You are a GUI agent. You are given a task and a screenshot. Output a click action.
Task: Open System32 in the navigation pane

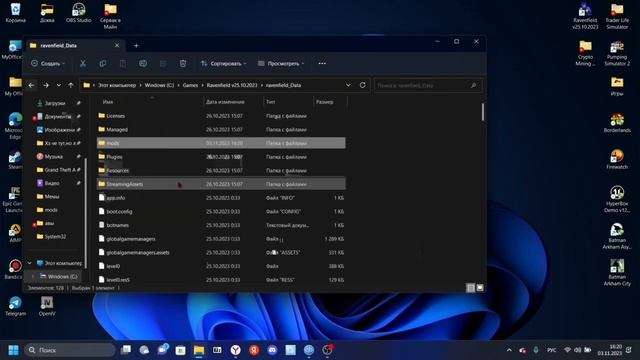pyautogui.click(x=55, y=236)
